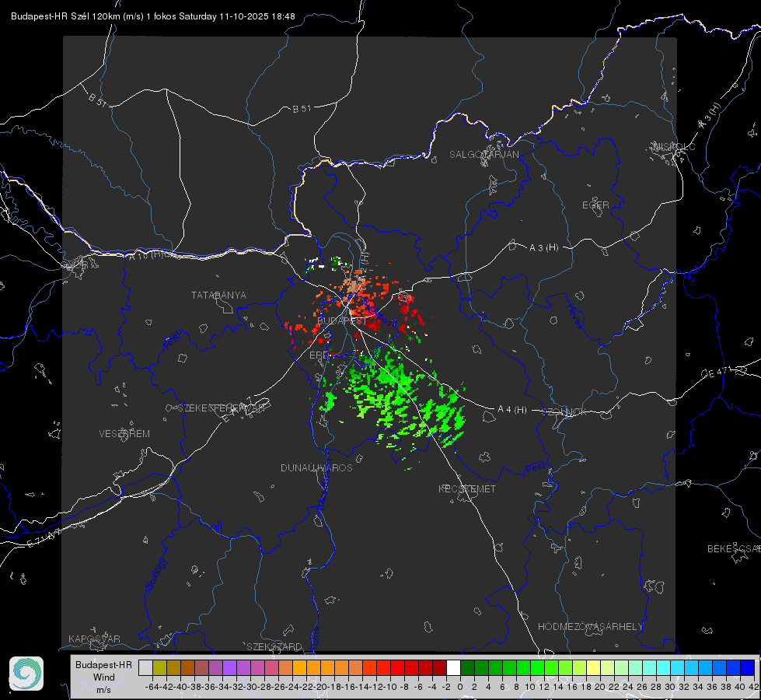Viewport: 761px width, 700px height.
Task: Click the legend value 0
Action: [460, 687]
